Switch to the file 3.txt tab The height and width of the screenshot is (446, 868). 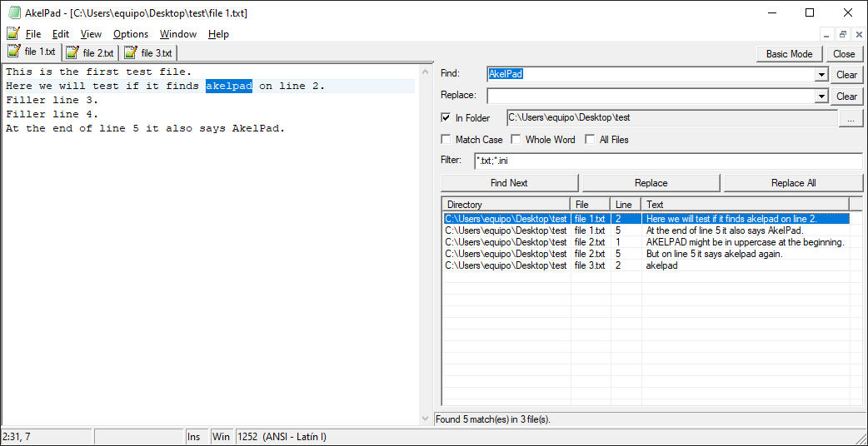(149, 53)
